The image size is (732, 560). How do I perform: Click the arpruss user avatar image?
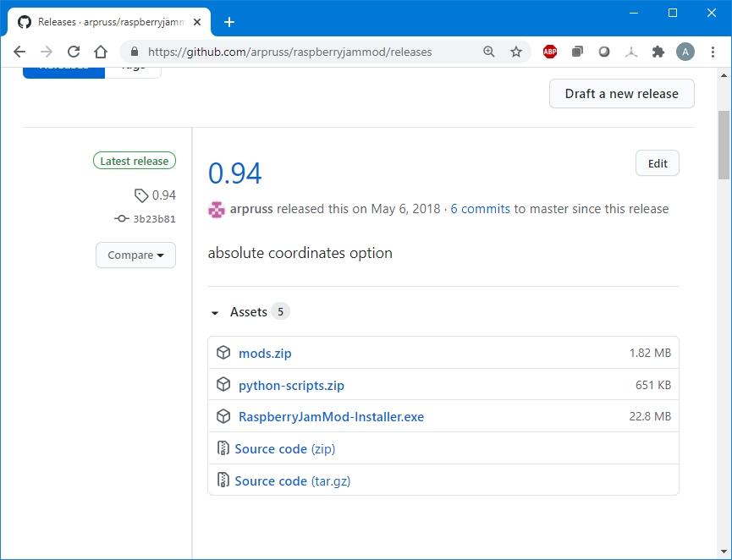[x=217, y=209]
